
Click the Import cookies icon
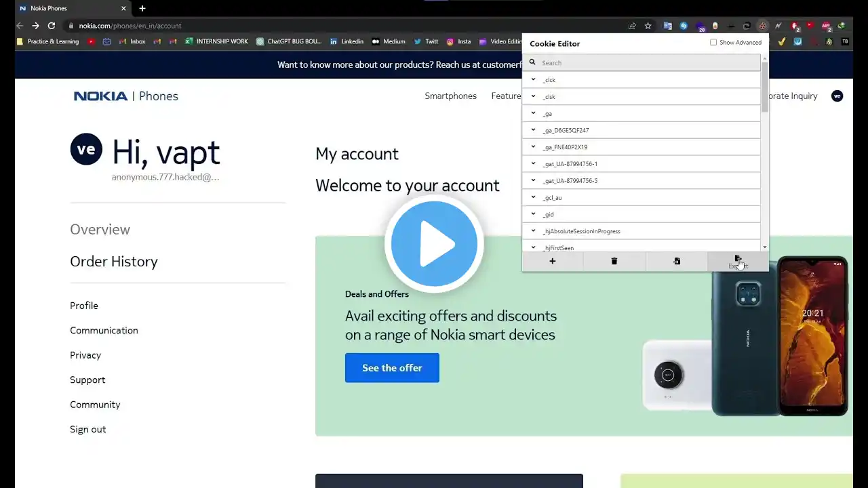[x=676, y=261]
